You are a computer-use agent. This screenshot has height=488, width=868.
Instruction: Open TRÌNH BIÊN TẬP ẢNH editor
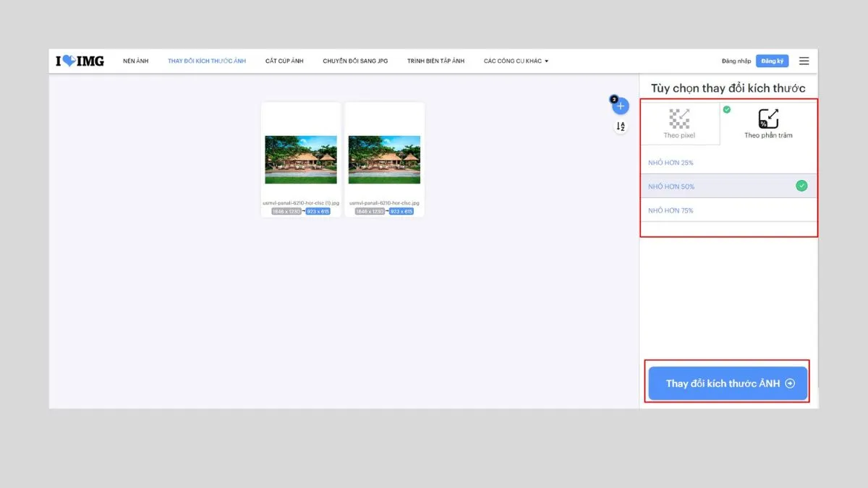[x=435, y=61]
